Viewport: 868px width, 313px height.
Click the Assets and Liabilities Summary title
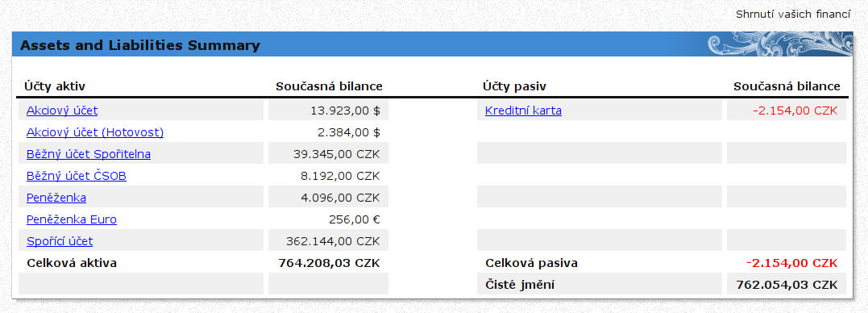[x=140, y=45]
